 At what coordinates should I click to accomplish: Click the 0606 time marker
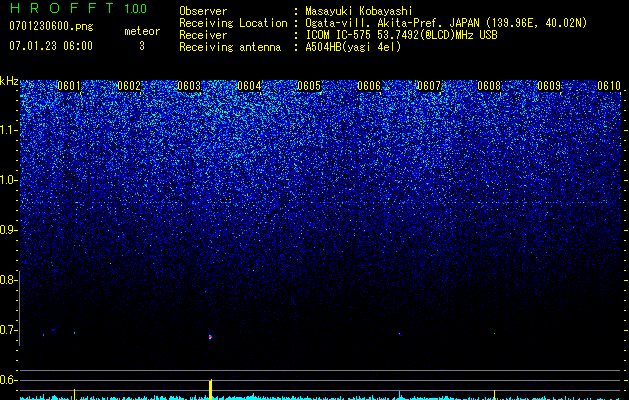point(369,86)
